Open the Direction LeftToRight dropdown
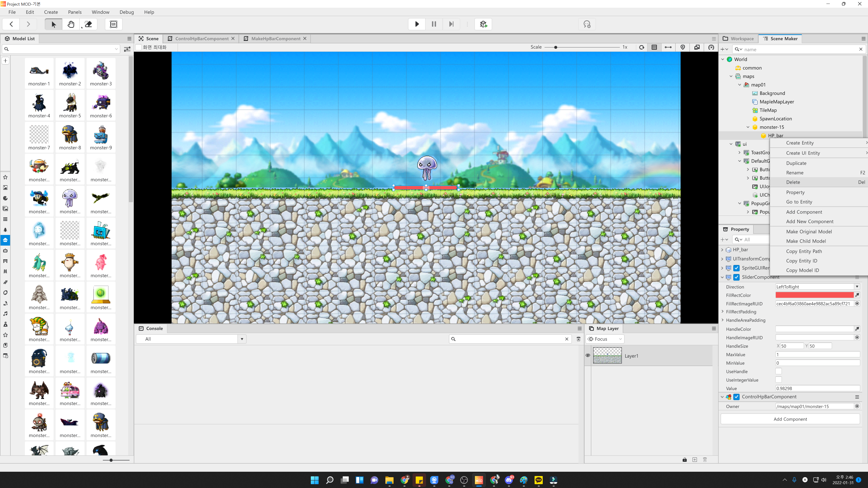Viewport: 868px width, 488px height. tap(818, 287)
